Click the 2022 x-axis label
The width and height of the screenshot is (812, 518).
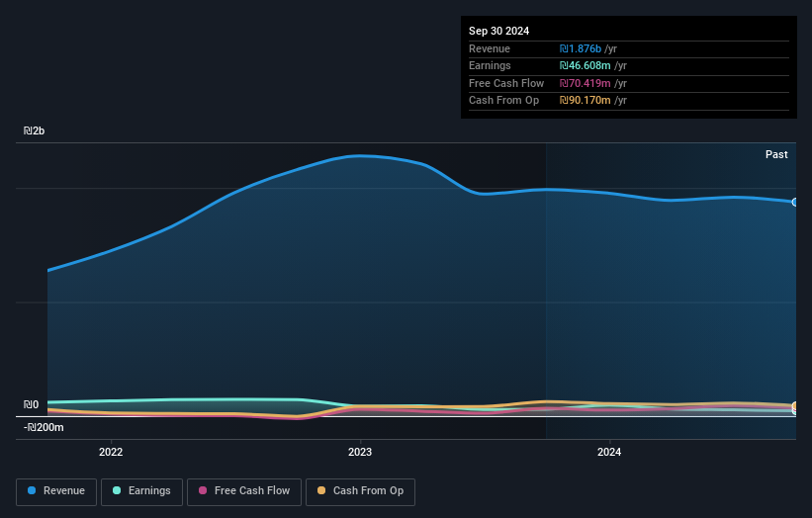point(111,452)
